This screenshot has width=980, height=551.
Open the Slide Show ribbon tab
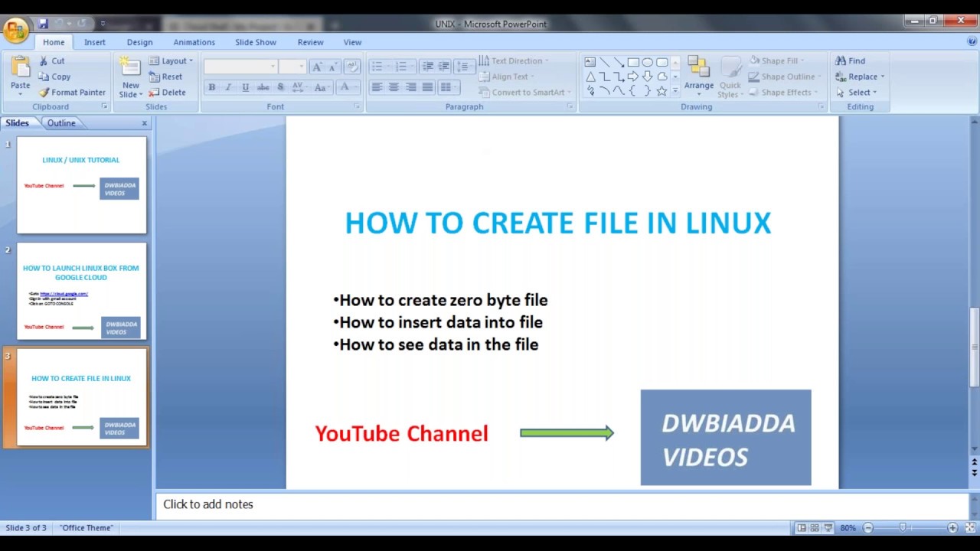coord(256,42)
